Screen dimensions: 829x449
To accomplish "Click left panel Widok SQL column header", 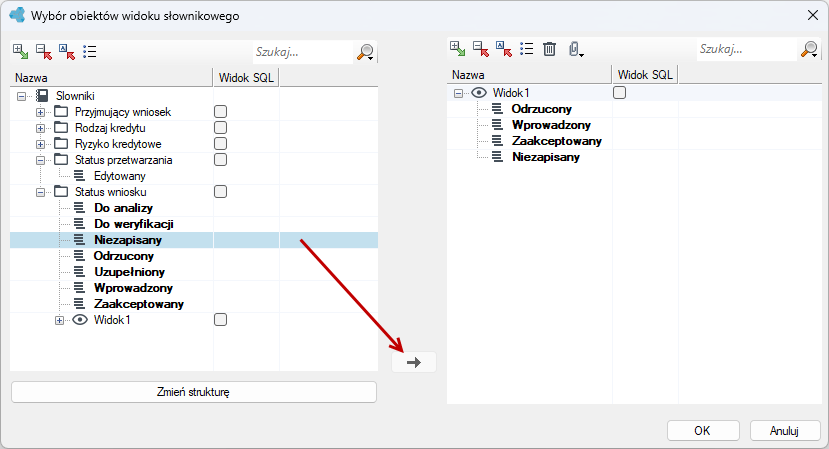I will 246,78.
